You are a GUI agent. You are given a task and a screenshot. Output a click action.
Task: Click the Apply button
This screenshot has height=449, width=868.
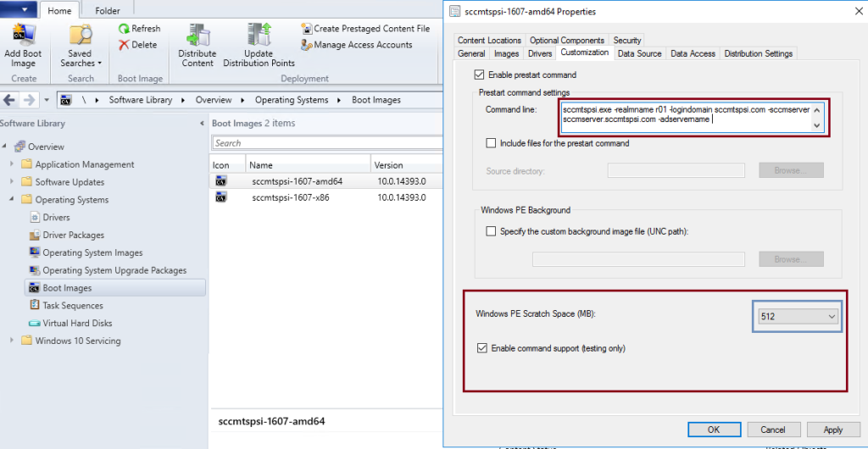(x=832, y=430)
